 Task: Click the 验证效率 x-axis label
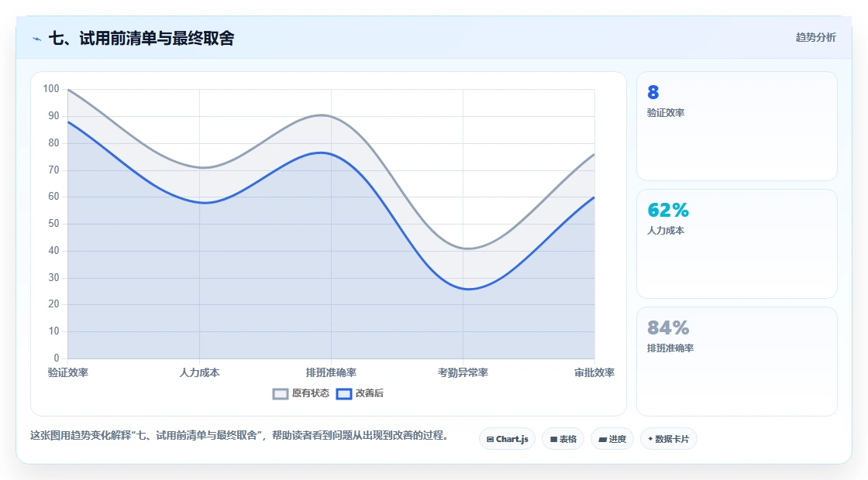tap(68, 372)
